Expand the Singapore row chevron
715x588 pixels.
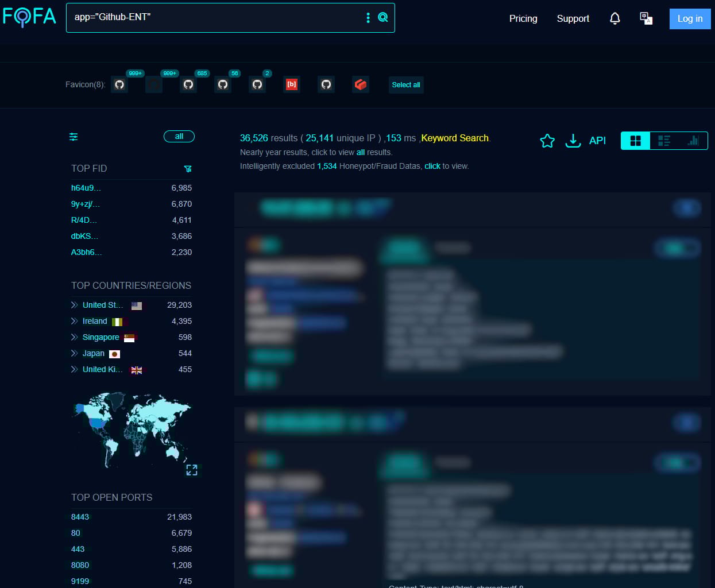(74, 337)
